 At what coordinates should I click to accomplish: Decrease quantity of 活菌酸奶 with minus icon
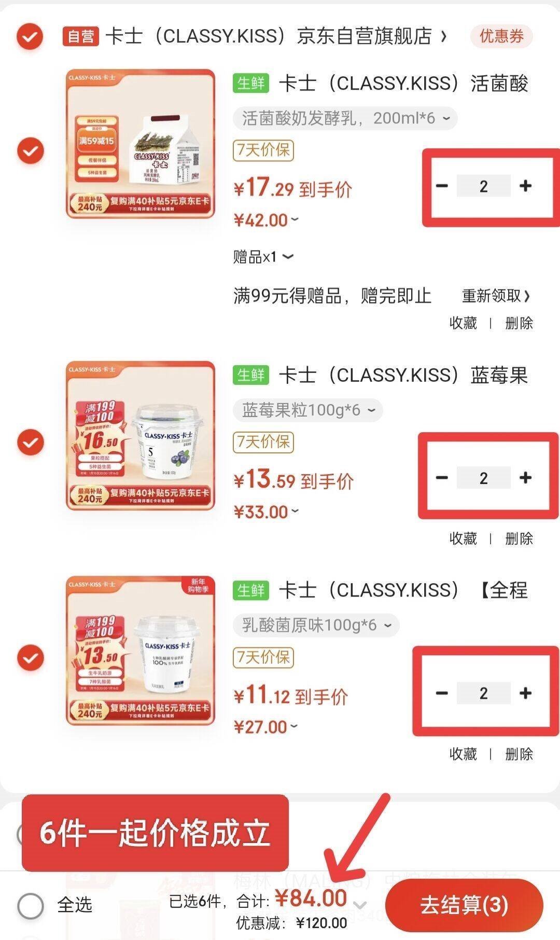(442, 186)
